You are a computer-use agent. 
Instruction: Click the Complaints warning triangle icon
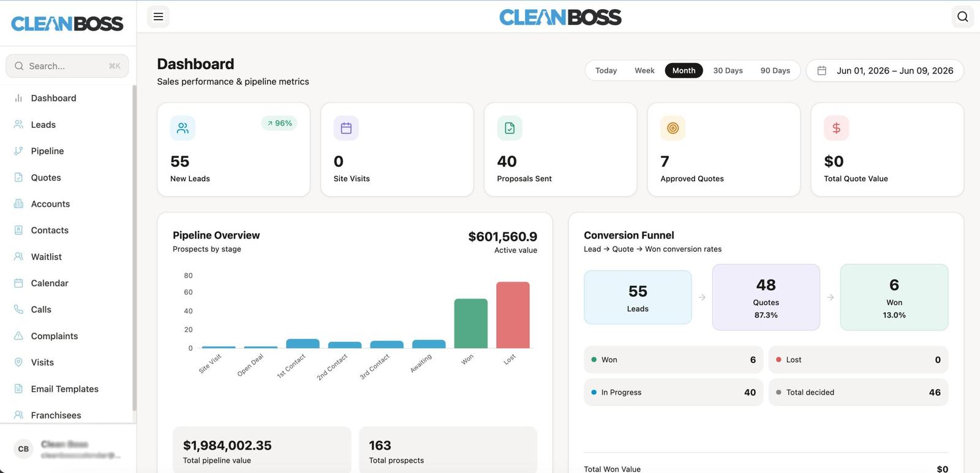(x=18, y=336)
